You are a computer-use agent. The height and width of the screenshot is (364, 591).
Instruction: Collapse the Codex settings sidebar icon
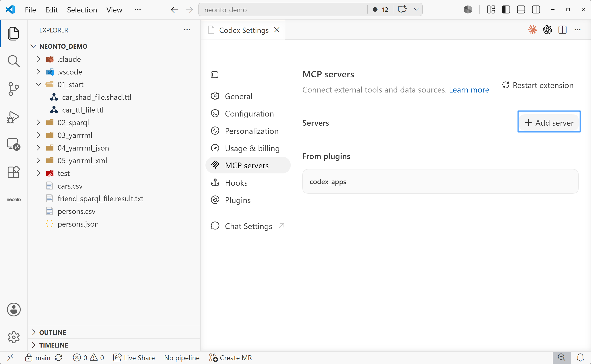click(214, 75)
